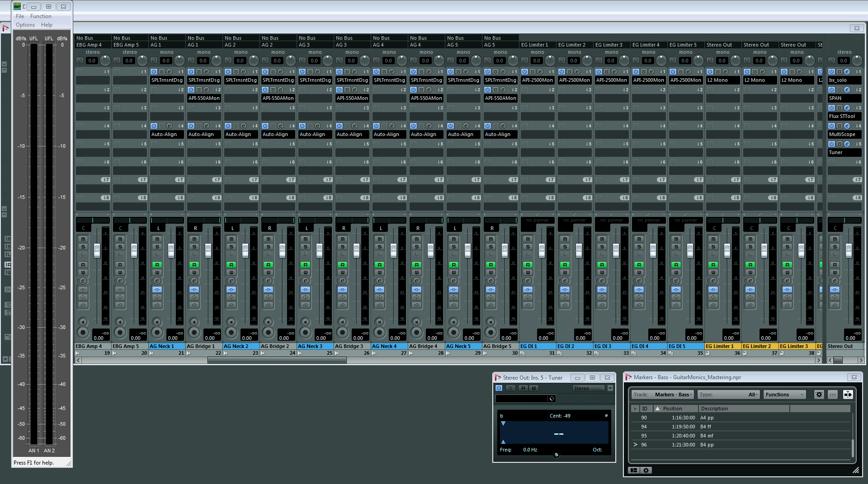This screenshot has width=868, height=484.
Task: Toggle auto-scroll with project cursor icon
Action: [848, 395]
